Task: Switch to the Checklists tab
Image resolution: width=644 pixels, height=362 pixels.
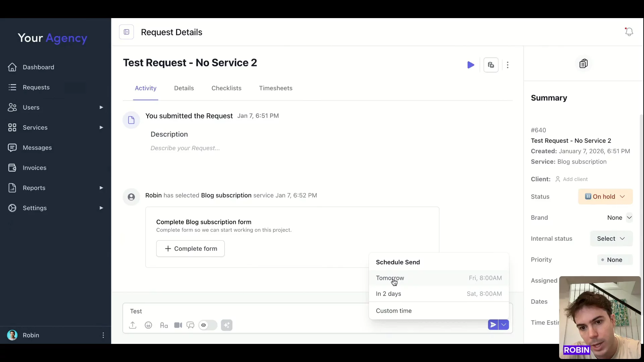Action: [x=226, y=88]
